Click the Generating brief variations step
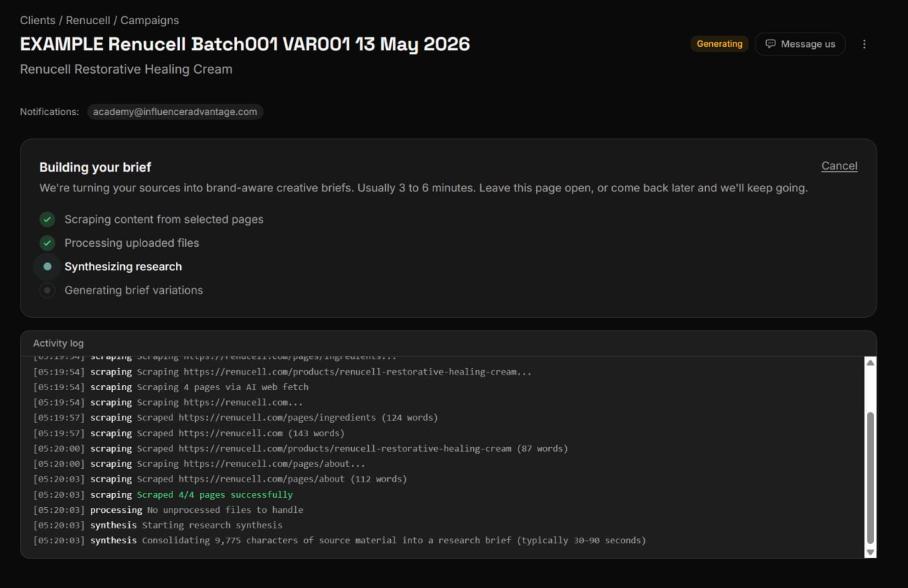The image size is (908, 588). pyautogui.click(x=134, y=290)
